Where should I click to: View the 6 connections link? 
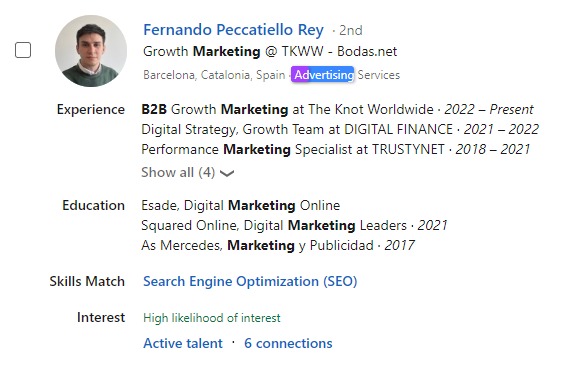(288, 343)
